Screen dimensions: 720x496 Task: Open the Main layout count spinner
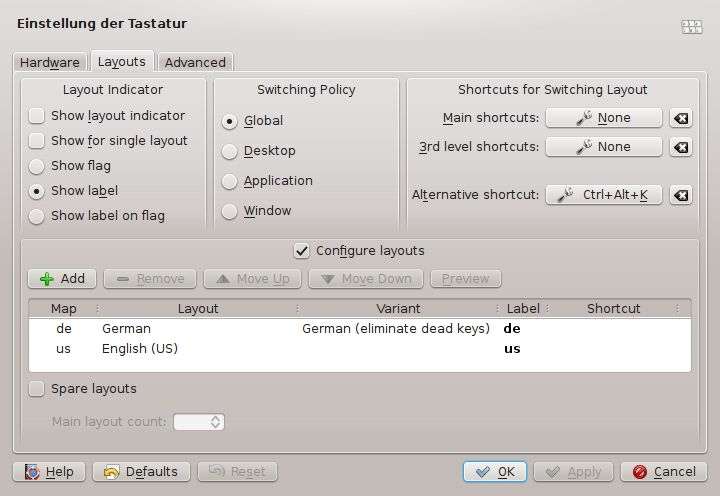199,422
